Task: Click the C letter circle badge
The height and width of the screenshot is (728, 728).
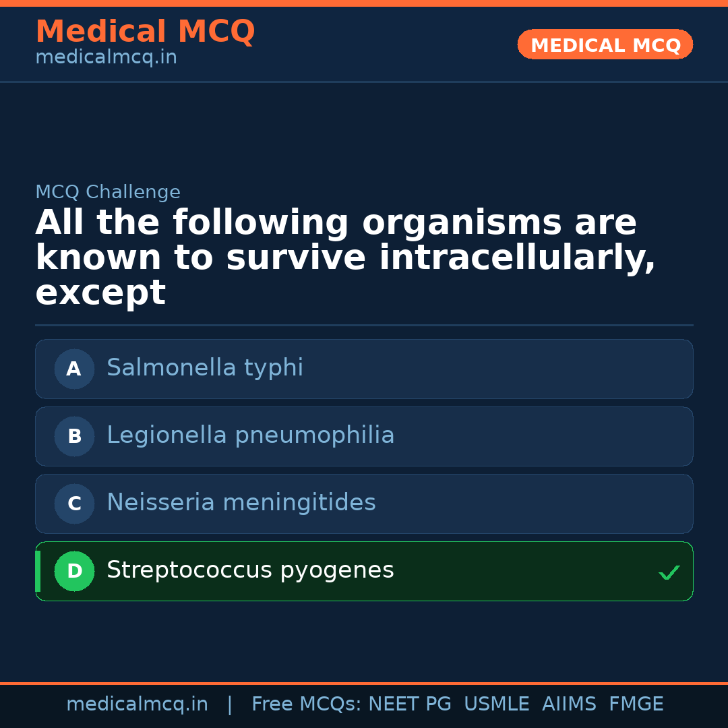Action: click(x=74, y=504)
